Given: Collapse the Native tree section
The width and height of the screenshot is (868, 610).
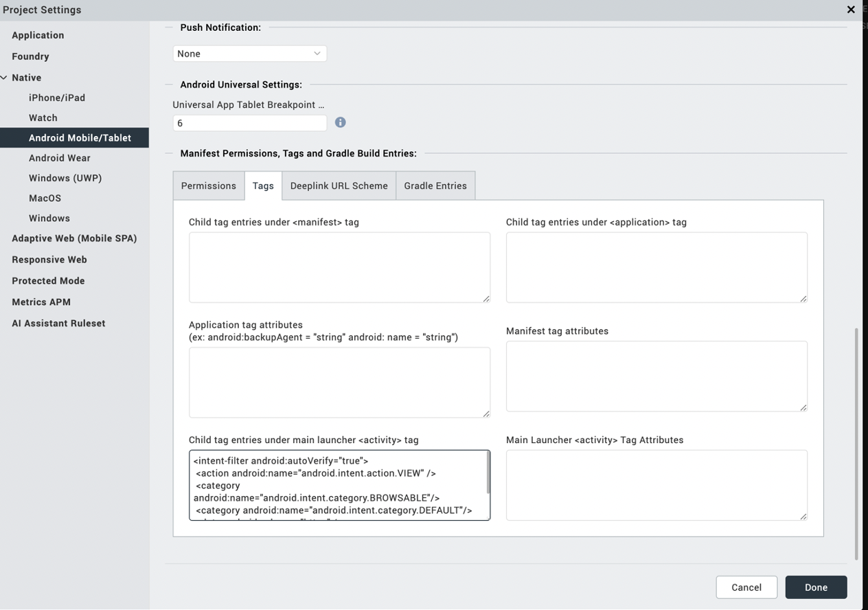Looking at the screenshot, I should [x=4, y=78].
